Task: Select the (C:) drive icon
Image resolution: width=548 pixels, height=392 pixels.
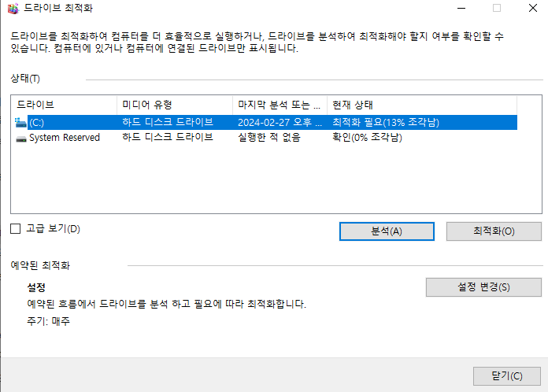Action: click(20, 123)
